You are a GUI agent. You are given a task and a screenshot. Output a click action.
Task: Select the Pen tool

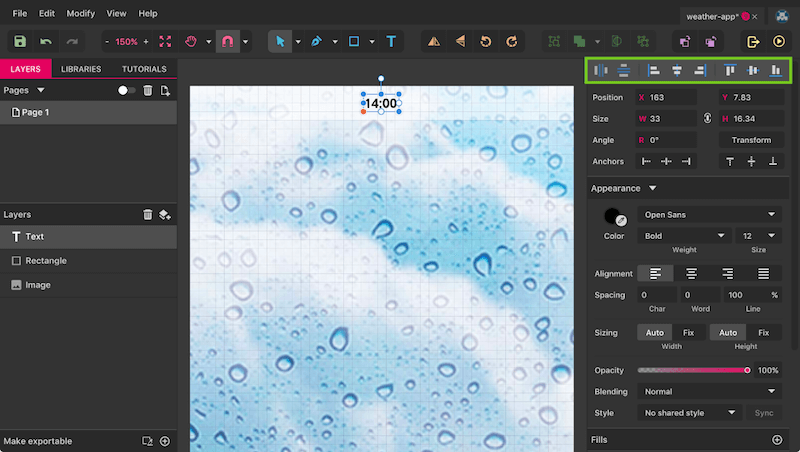[316, 41]
